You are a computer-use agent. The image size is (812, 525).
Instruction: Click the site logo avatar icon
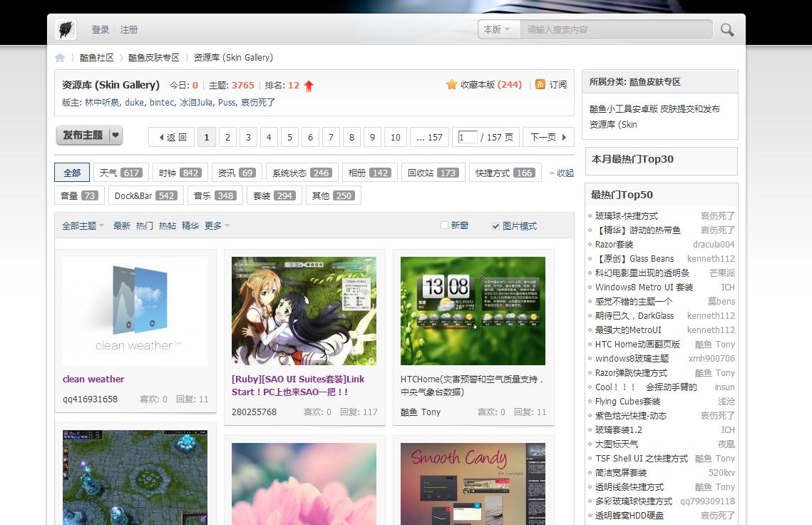(x=66, y=29)
